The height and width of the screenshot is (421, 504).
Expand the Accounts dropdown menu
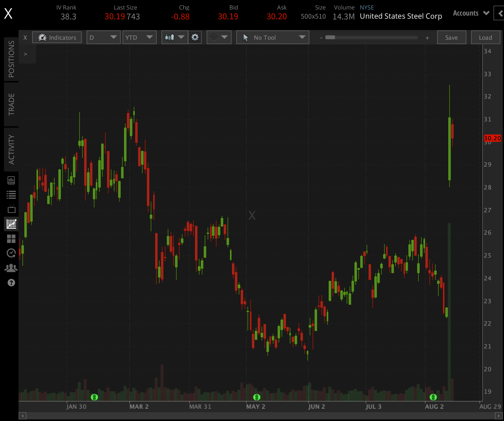pos(471,13)
